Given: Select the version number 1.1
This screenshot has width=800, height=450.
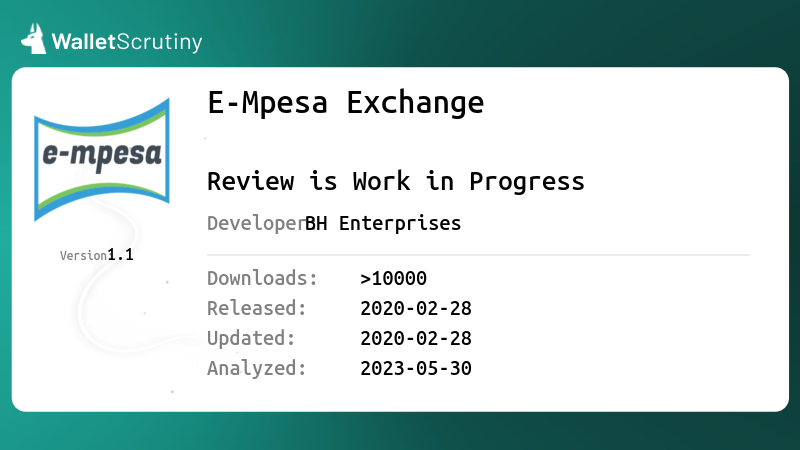Looking at the screenshot, I should 120,255.
